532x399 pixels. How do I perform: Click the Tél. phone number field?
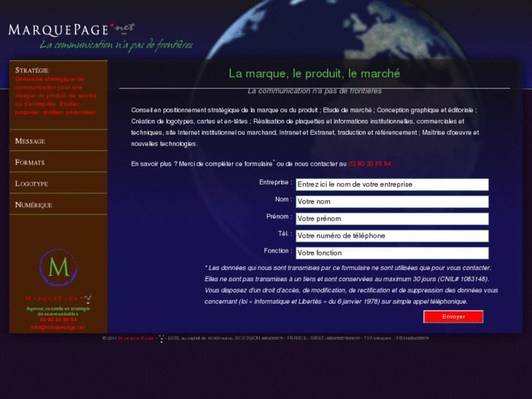pyautogui.click(x=392, y=236)
